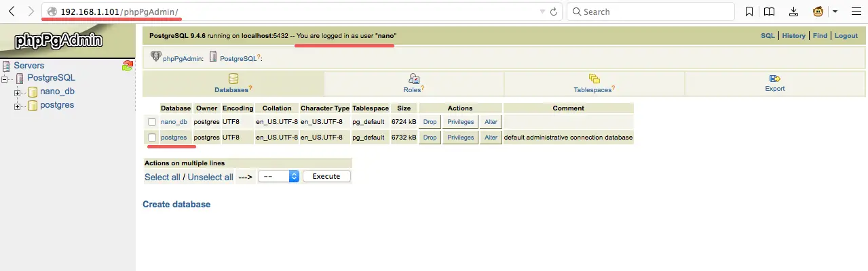Click the 6724 kB size cell
The height and width of the screenshot is (271, 868).
click(404, 121)
